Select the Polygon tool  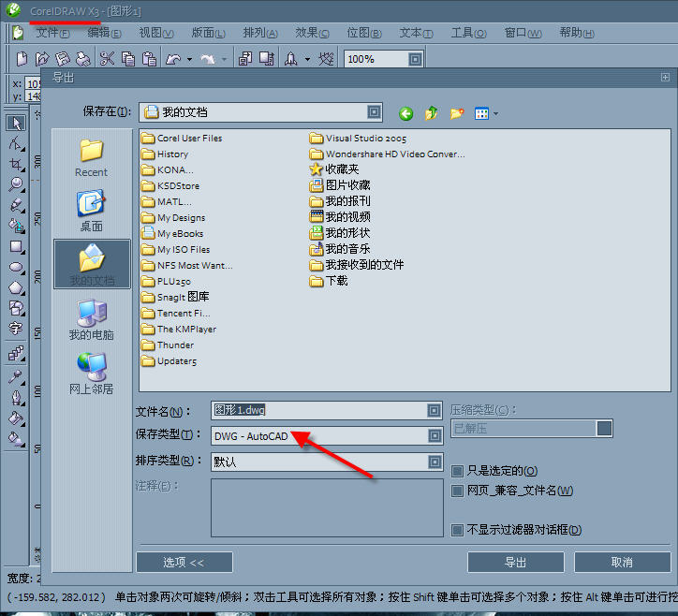coord(16,288)
